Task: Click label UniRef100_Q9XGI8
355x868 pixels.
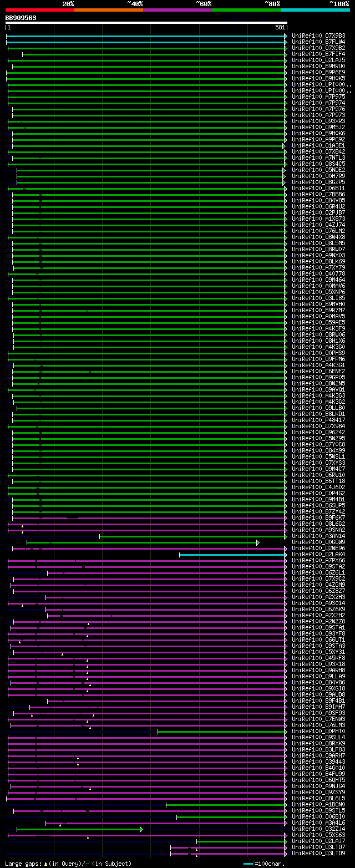Action: click(x=318, y=688)
